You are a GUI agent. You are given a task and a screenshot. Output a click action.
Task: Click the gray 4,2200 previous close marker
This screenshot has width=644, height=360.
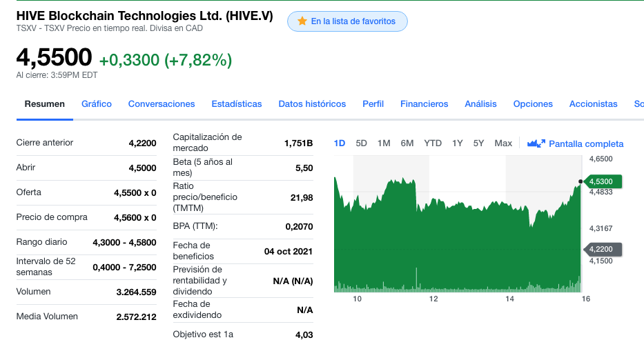[x=602, y=249]
